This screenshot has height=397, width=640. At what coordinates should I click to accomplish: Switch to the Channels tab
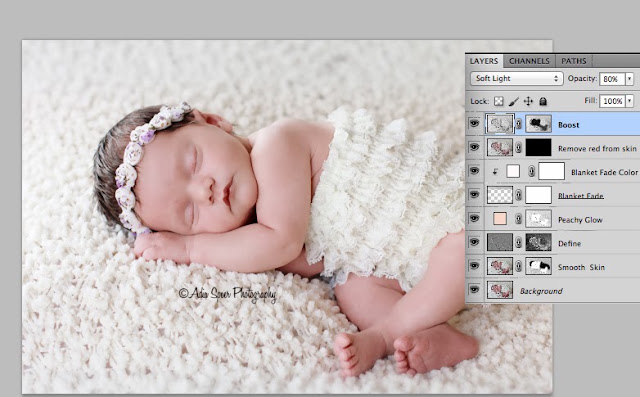[529, 61]
